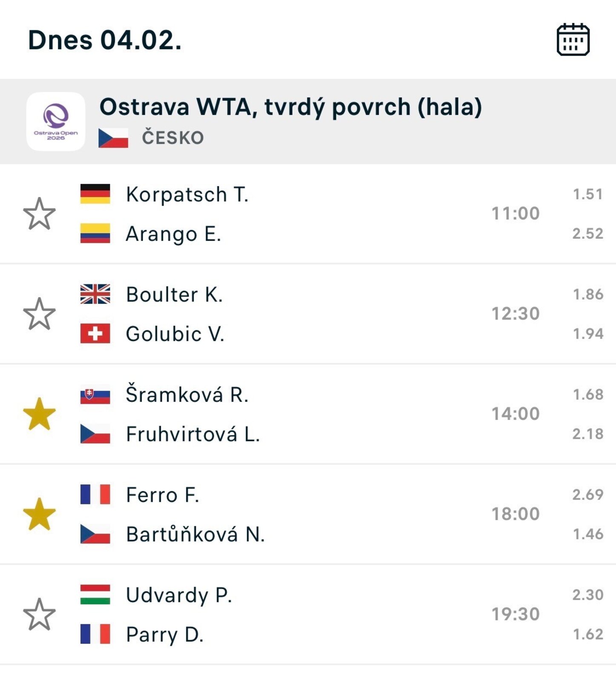This screenshot has height=681, width=616.
Task: Open the 18:00 Ferro match details
Action: click(515, 514)
